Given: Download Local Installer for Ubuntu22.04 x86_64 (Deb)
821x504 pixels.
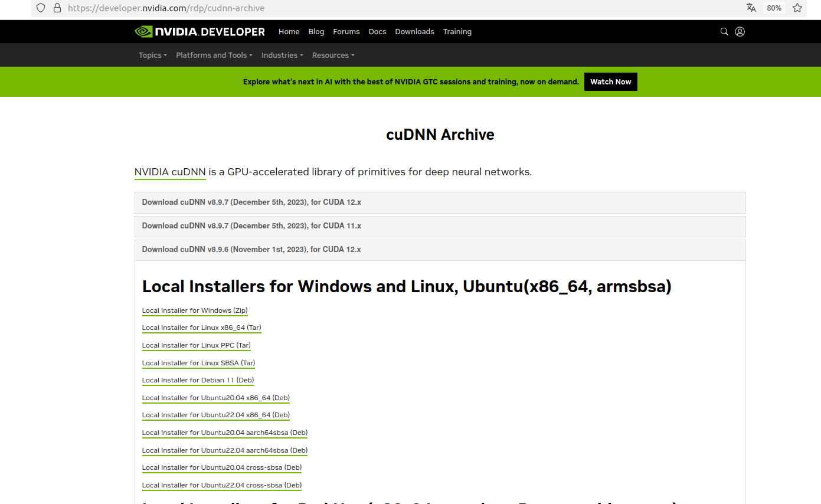Looking at the screenshot, I should coord(216,415).
